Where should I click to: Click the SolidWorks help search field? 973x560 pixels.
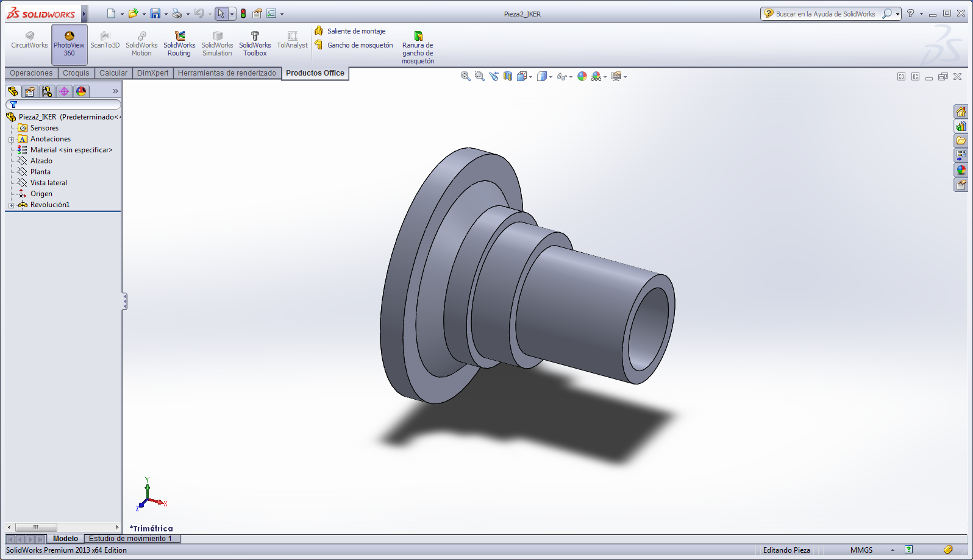tap(825, 13)
